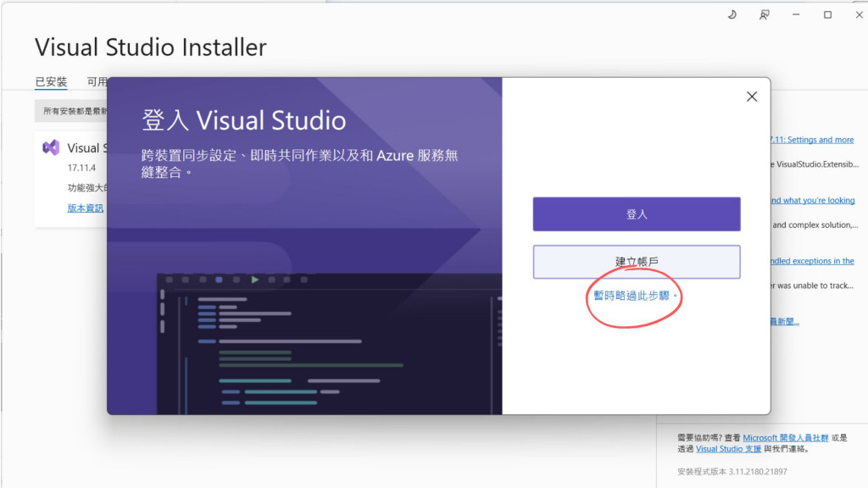The height and width of the screenshot is (488, 868).
Task: Click the 暫時略過此步驟 skip link
Action: (x=634, y=296)
